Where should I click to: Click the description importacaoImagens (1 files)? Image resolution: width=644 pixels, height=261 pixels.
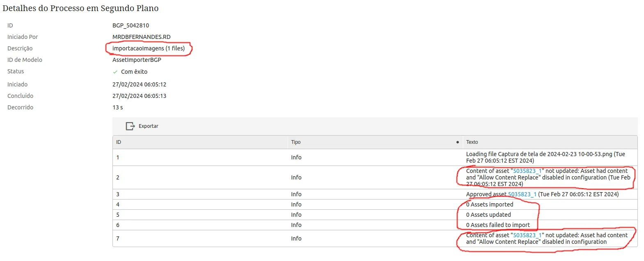click(x=149, y=48)
